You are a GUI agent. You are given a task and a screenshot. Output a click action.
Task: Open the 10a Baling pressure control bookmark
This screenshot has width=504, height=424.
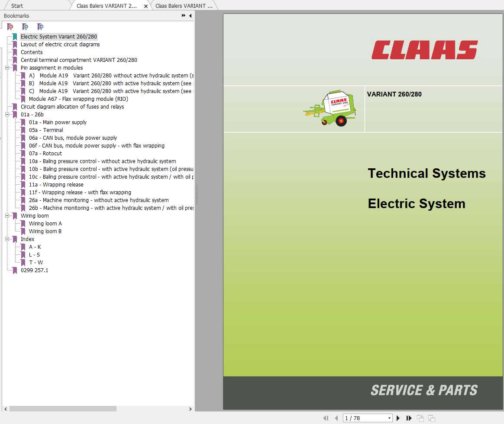click(x=102, y=161)
